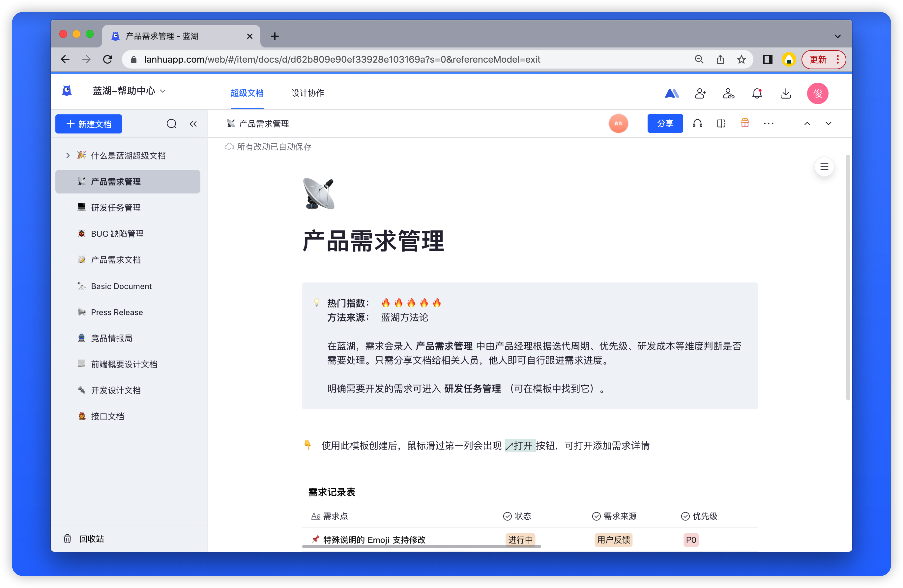Screen dimensions: 903x588
Task: Click the 需求记录表 table title
Action: (332, 492)
